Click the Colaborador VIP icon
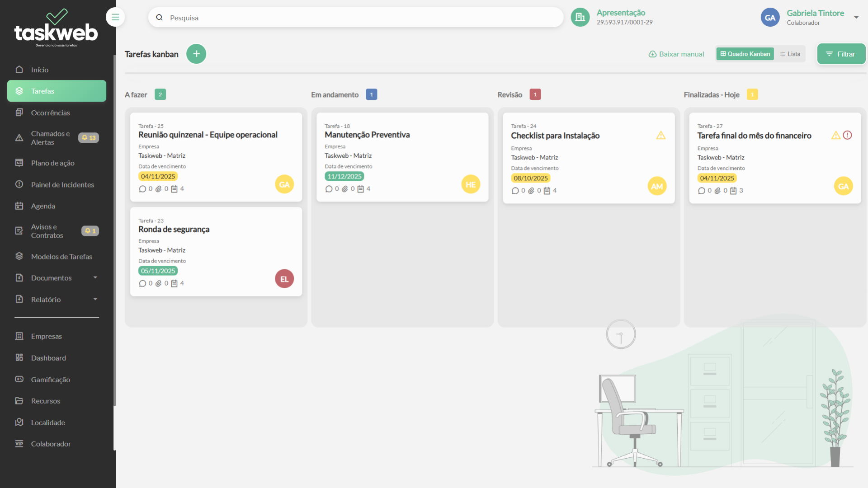Image resolution: width=868 pixels, height=488 pixels. 19,444
